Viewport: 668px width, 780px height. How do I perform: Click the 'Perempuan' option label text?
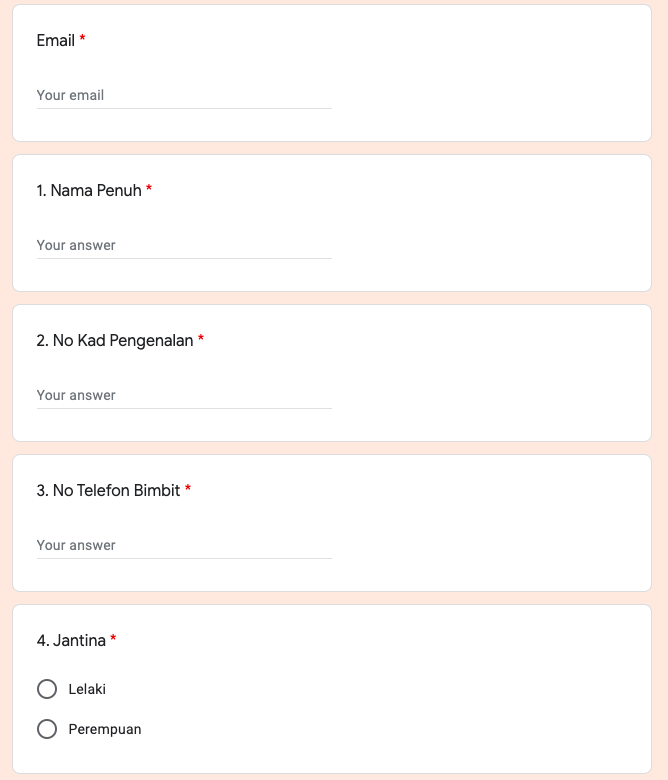(105, 729)
